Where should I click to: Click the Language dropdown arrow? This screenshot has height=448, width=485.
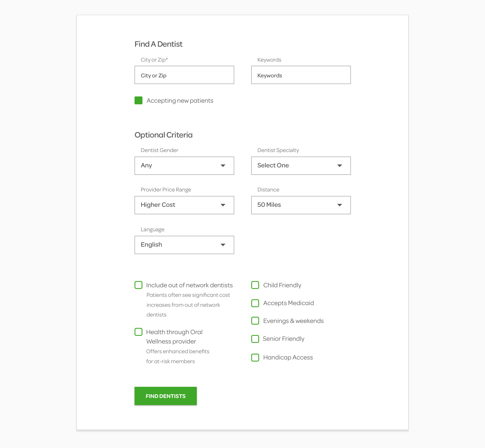(x=223, y=245)
